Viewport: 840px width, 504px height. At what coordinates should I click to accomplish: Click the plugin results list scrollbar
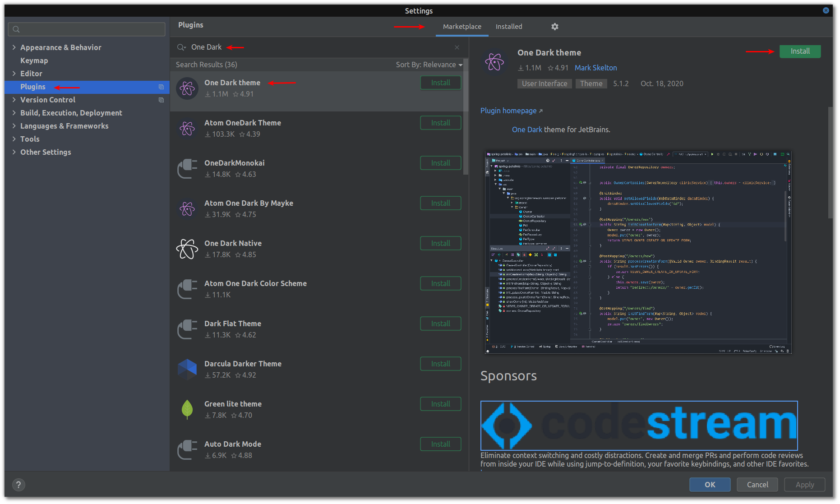click(x=466, y=117)
